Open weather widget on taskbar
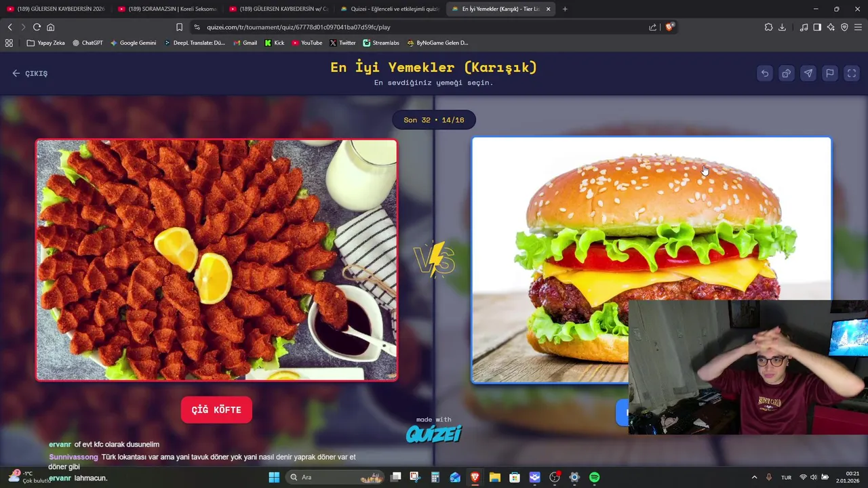868x488 pixels. pos(28,477)
